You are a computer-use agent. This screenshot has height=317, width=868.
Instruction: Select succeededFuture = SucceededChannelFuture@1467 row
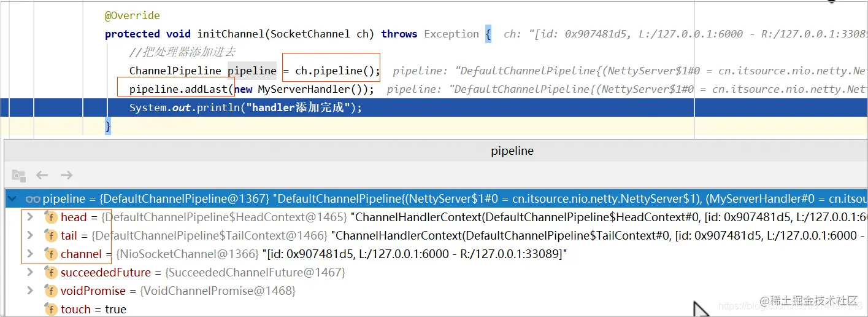point(436,272)
